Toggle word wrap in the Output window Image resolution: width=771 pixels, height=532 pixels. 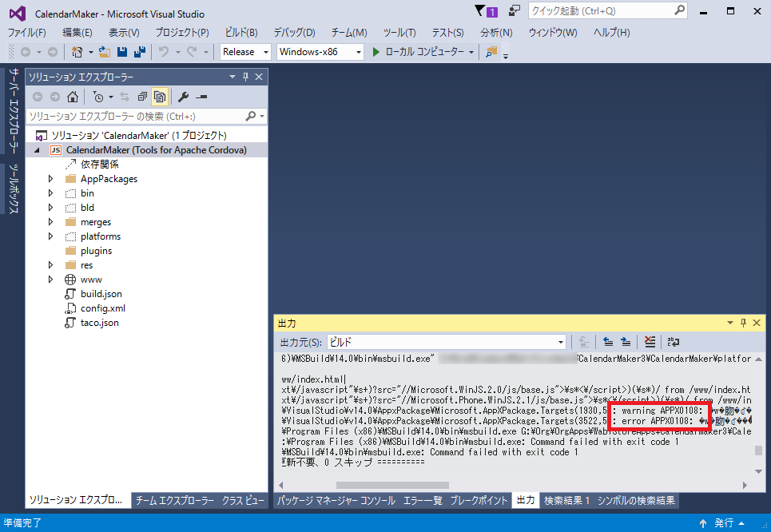point(674,342)
